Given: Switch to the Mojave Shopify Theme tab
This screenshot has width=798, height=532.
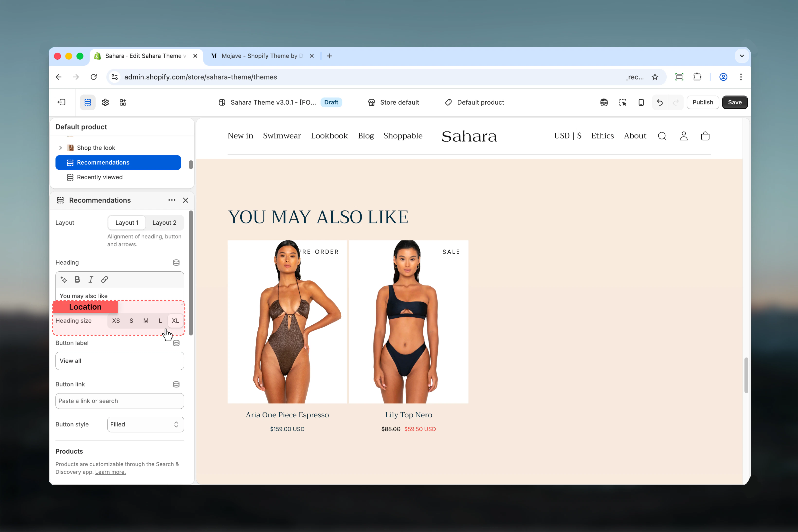Looking at the screenshot, I should pyautogui.click(x=262, y=56).
